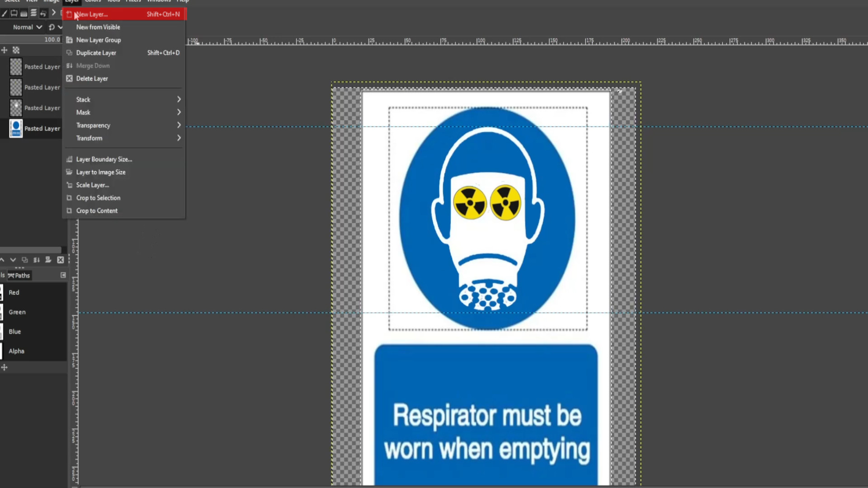Open Layer Boundary Size... dialog
The height and width of the screenshot is (488, 868).
tap(124, 159)
